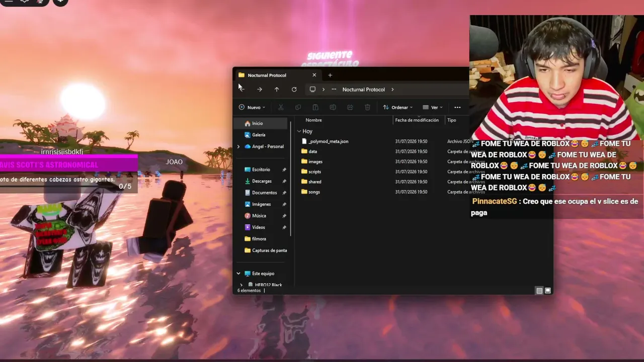Open Escritorio in quick access

tap(261, 169)
